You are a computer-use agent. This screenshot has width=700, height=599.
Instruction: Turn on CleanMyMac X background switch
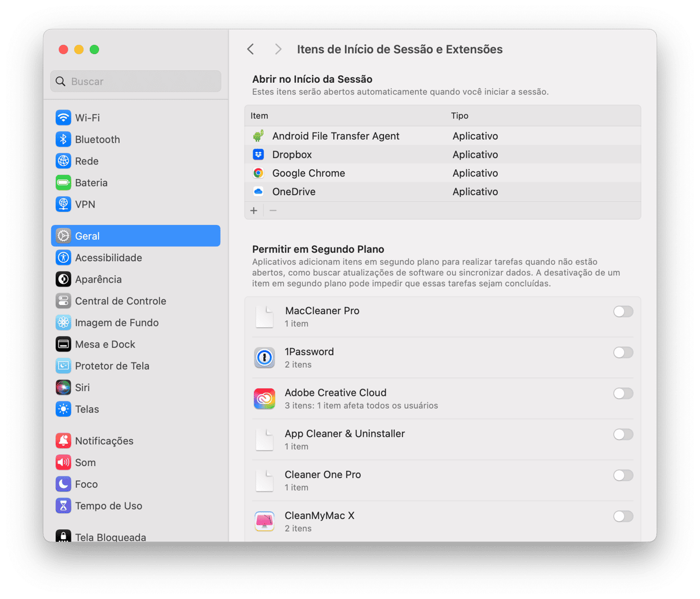click(623, 516)
